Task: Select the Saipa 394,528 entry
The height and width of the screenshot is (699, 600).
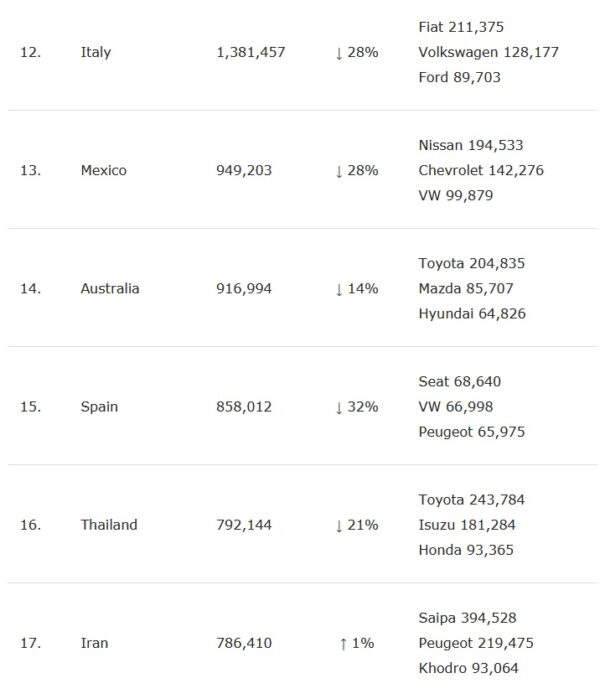Action: (x=468, y=618)
